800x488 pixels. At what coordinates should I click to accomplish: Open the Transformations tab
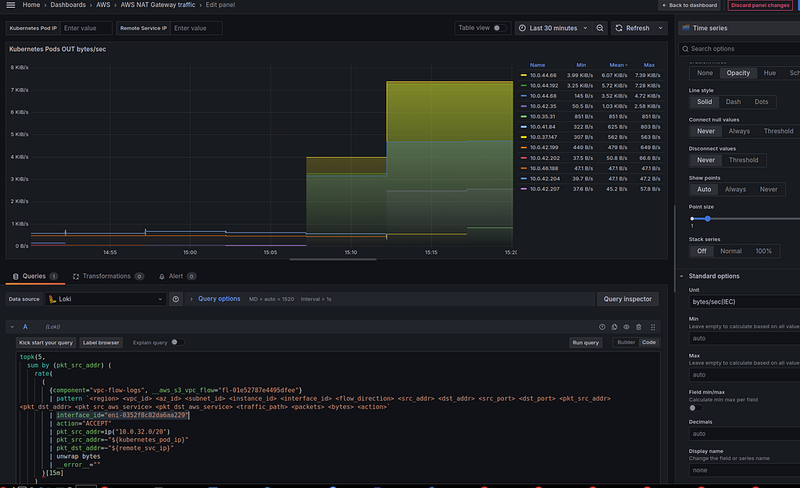coord(108,276)
